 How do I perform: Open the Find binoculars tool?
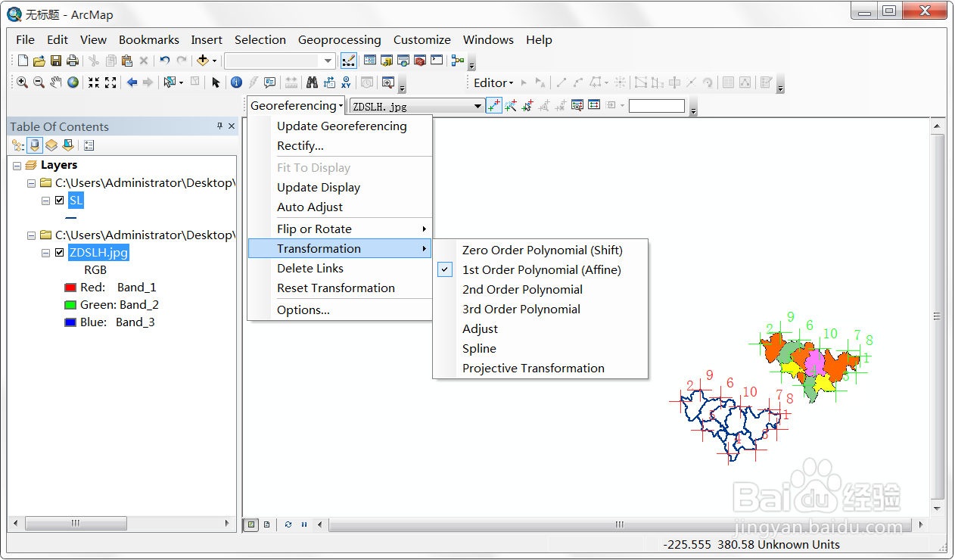(312, 82)
